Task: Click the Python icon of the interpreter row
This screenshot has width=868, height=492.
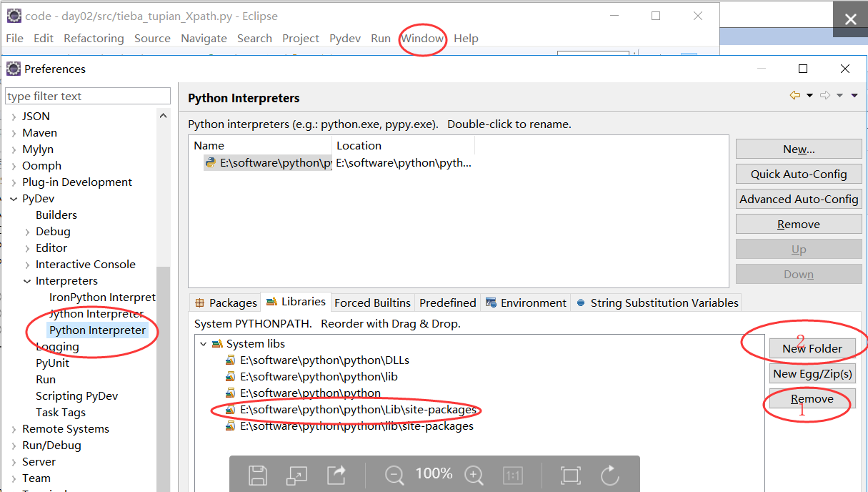Action: (x=209, y=162)
